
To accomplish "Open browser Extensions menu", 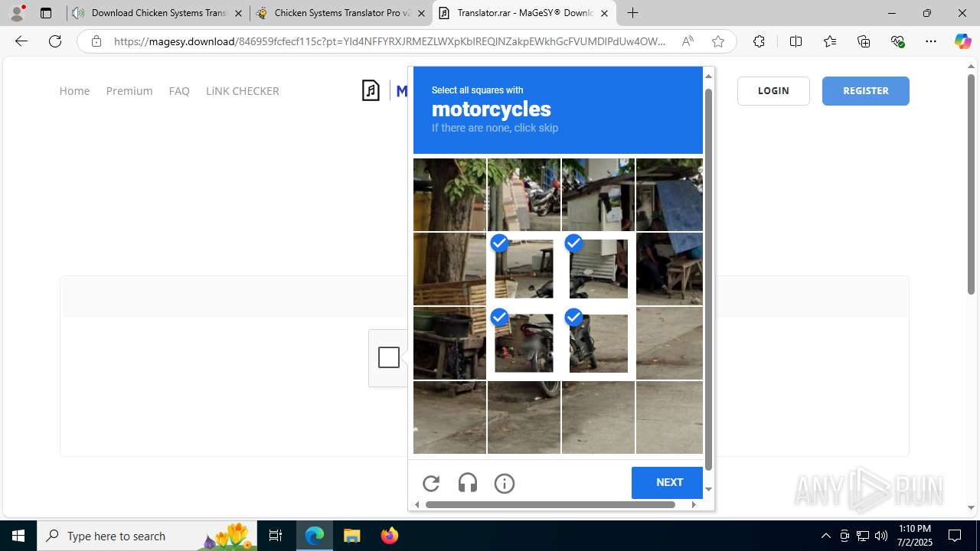I will 759,41.
